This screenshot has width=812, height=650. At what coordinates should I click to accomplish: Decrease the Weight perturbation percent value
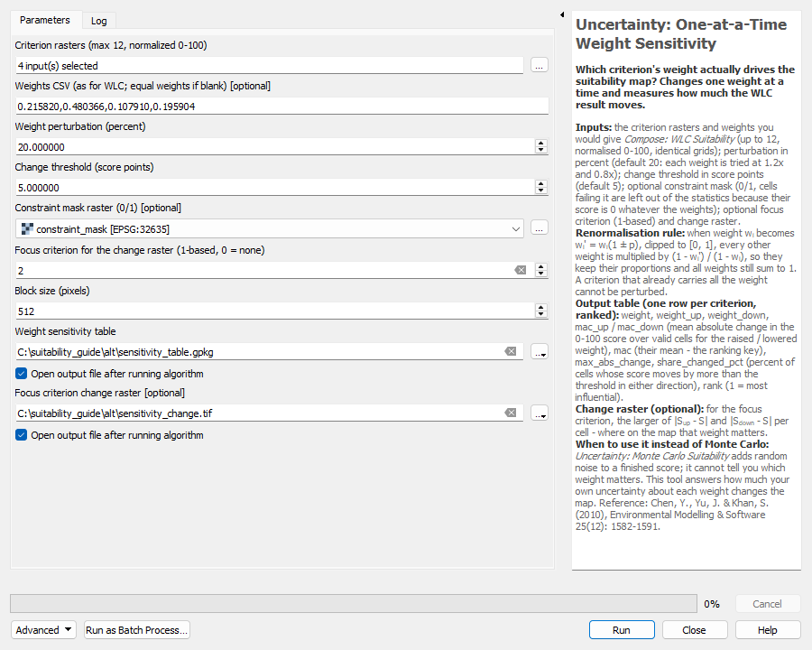[x=541, y=151]
